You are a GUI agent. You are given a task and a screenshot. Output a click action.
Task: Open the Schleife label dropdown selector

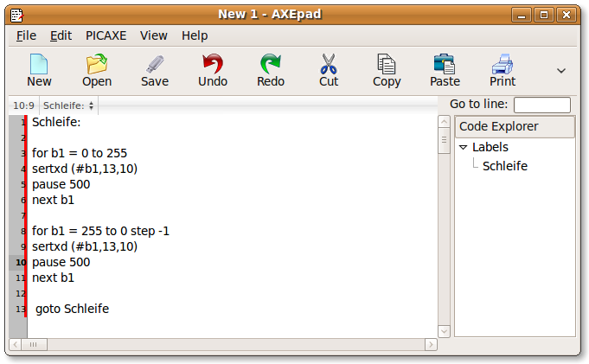[x=68, y=105]
